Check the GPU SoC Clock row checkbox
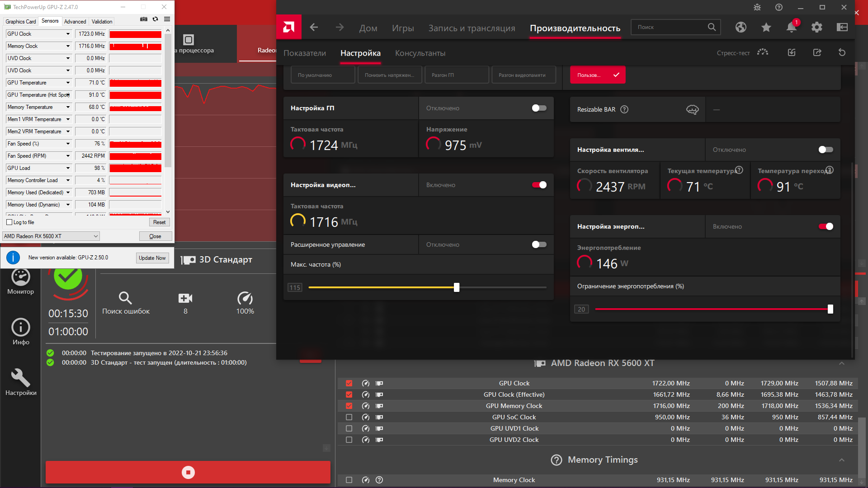Viewport: 868px width, 488px height. click(349, 417)
